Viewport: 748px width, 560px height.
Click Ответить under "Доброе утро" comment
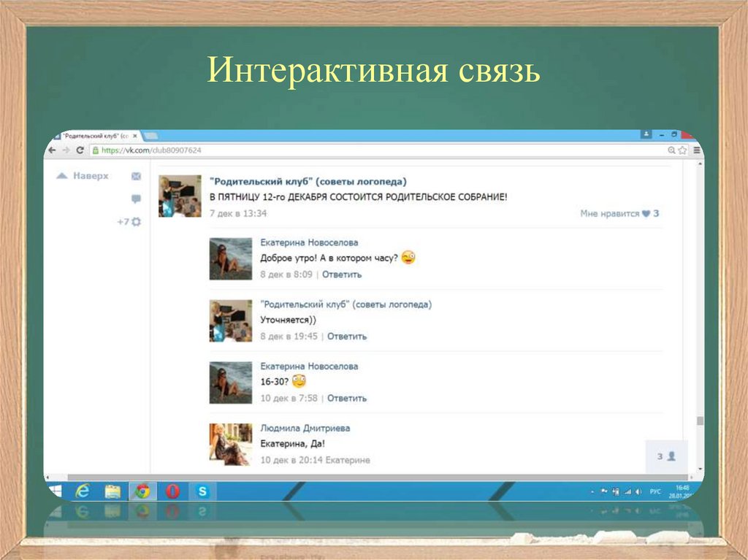pyautogui.click(x=342, y=275)
